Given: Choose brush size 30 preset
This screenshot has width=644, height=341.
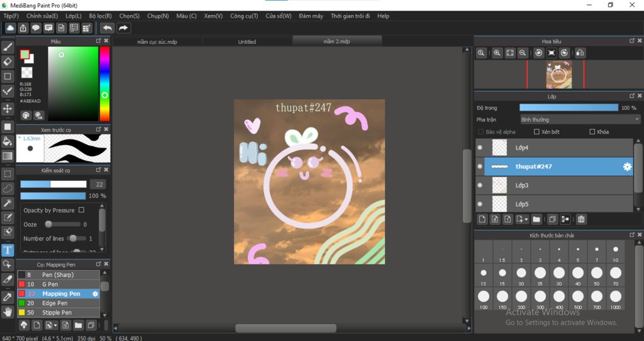Looking at the screenshot, I should click(x=559, y=275).
